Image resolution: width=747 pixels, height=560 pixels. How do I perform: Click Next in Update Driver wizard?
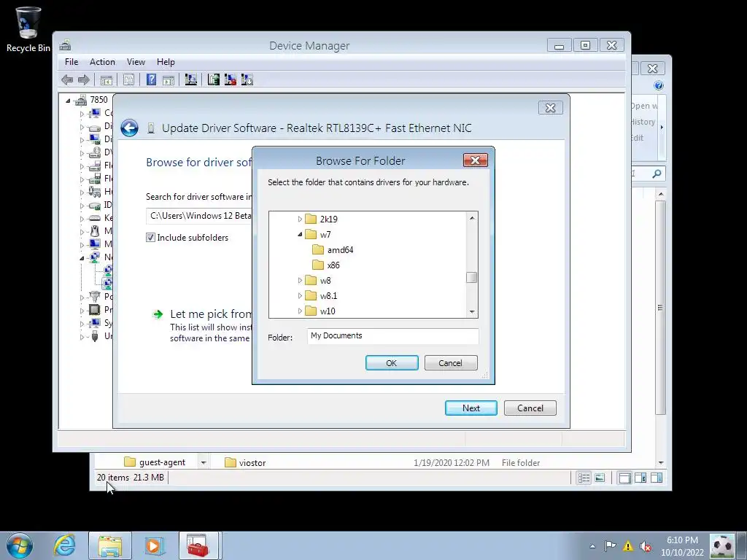click(x=471, y=408)
